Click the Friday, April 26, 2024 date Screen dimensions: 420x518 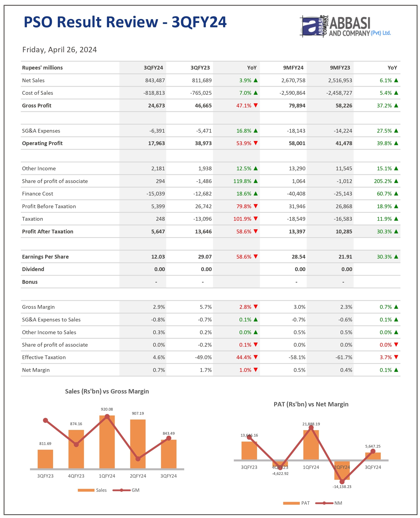click(60, 50)
